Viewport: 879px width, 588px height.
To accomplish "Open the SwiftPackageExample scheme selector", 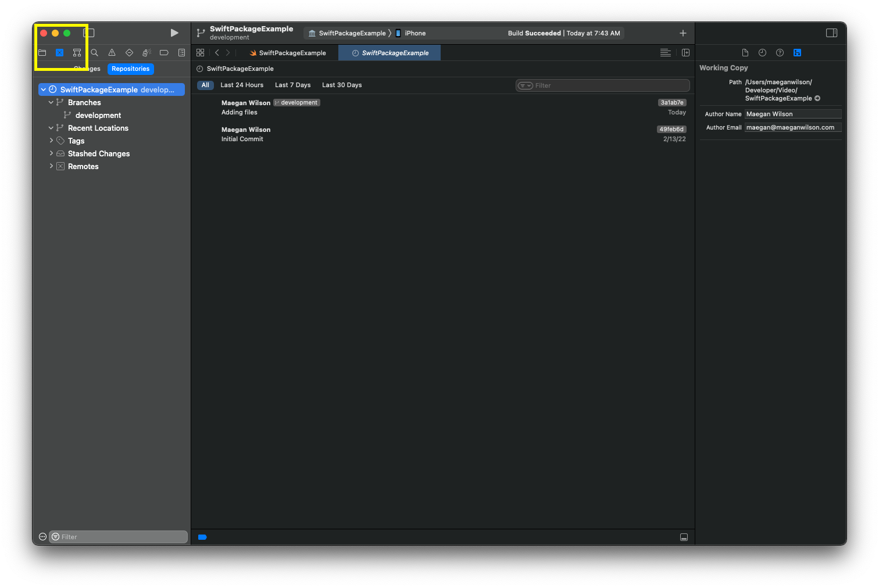I will [347, 33].
